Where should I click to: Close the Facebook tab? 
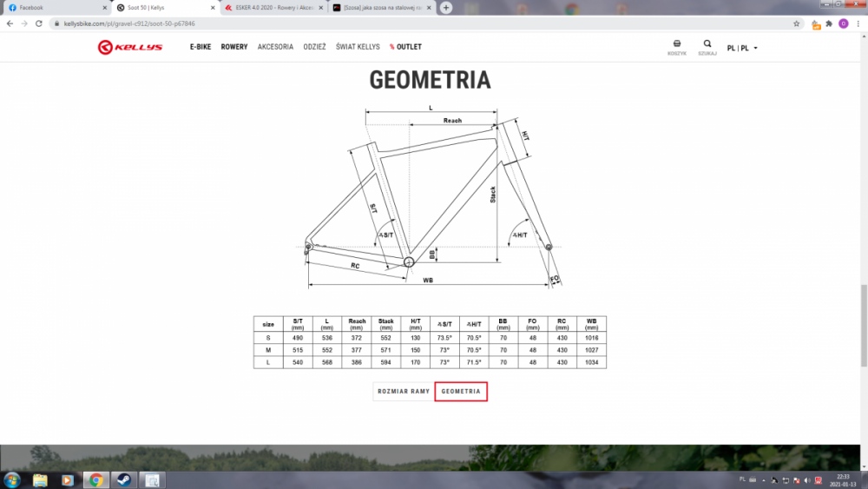coord(105,8)
